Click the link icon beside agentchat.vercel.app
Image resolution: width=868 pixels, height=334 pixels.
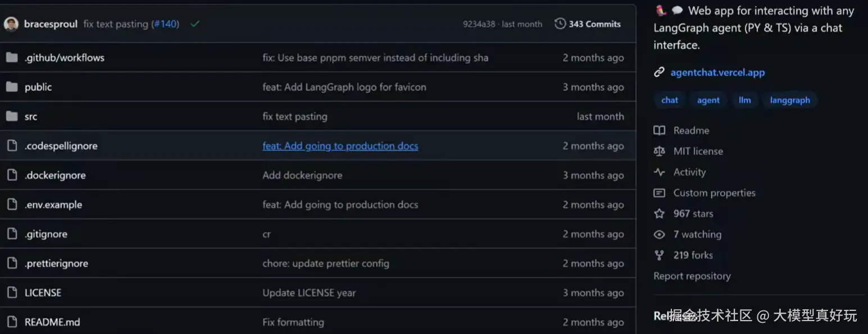coord(659,72)
